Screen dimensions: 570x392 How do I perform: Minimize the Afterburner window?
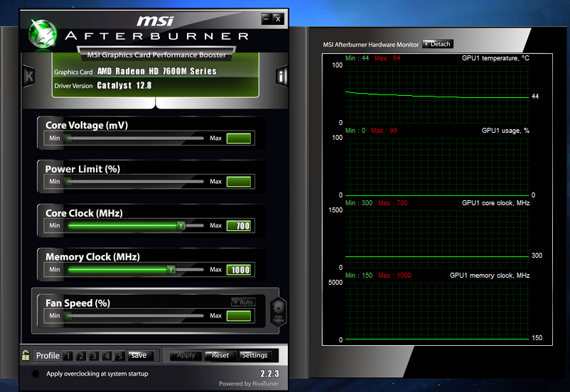tap(267, 18)
